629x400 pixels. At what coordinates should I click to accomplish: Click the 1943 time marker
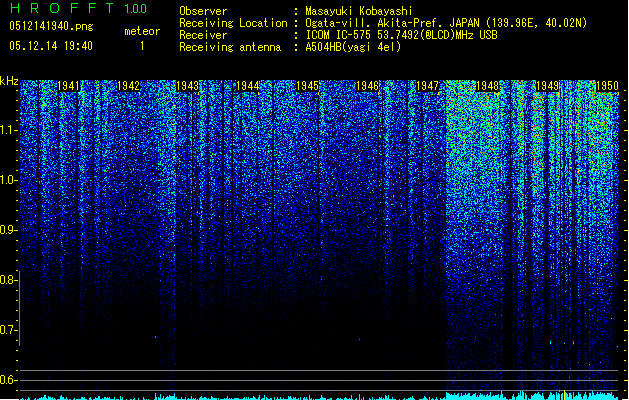[188, 86]
